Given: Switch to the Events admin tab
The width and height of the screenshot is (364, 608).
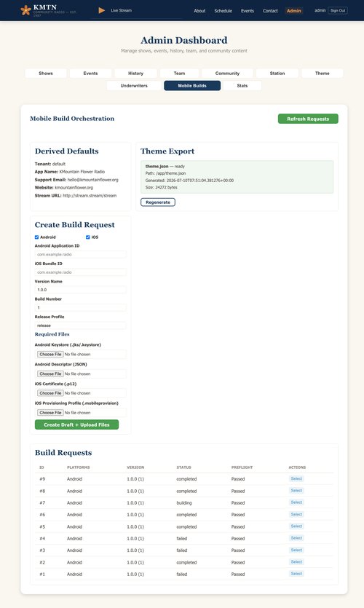Looking at the screenshot, I should point(91,74).
